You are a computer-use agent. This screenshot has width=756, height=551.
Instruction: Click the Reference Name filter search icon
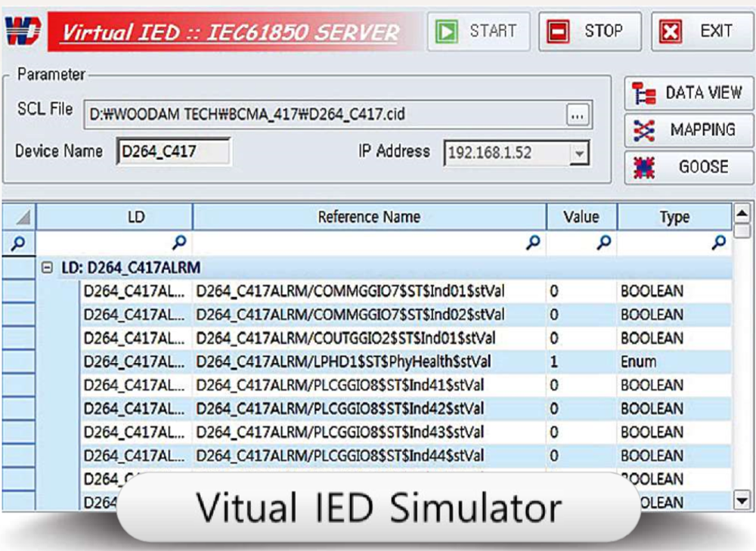(533, 242)
